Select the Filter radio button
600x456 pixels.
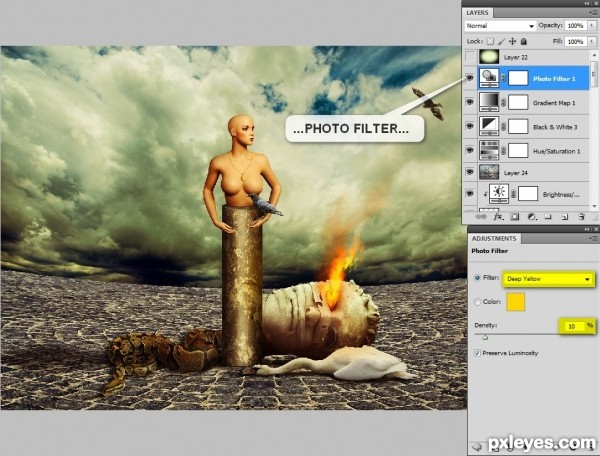[478, 278]
